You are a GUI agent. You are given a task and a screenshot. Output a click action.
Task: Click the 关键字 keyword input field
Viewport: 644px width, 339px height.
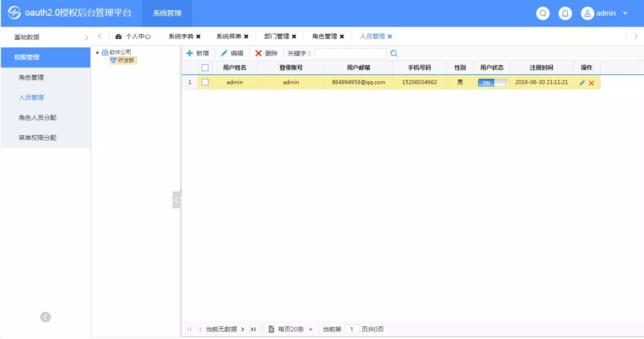pos(350,53)
